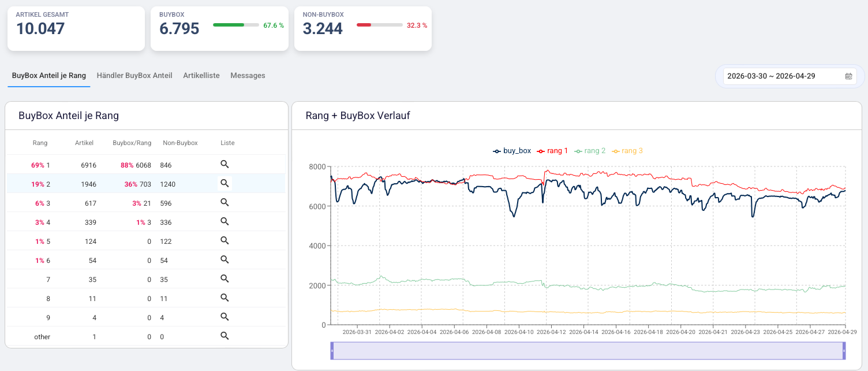Click the Artikel value 1946

coord(88,184)
